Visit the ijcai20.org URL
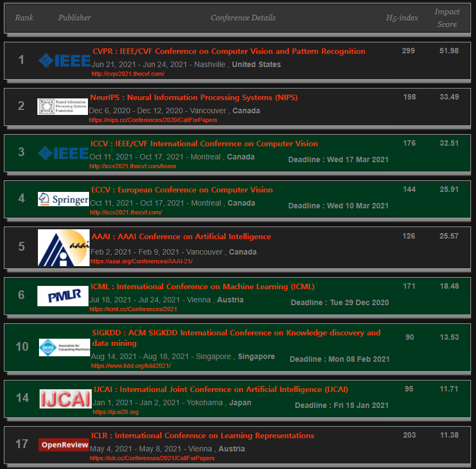The width and height of the screenshot is (476, 469). [115, 412]
